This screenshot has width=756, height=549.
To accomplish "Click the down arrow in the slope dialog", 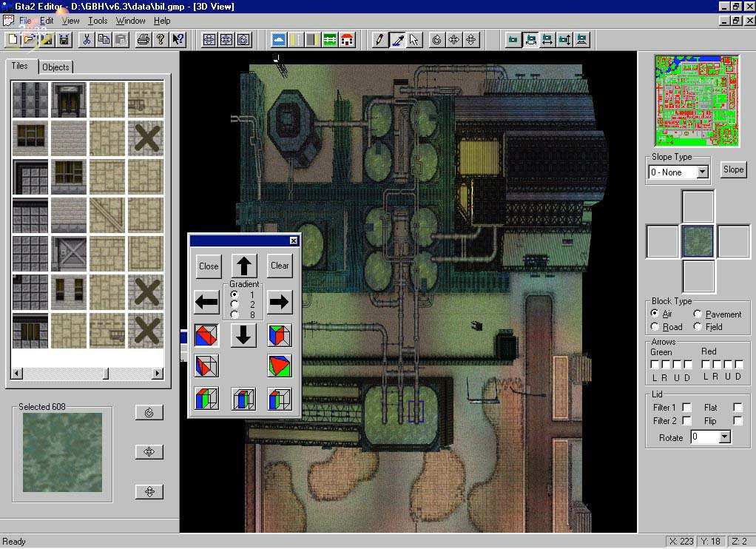I will 243,335.
